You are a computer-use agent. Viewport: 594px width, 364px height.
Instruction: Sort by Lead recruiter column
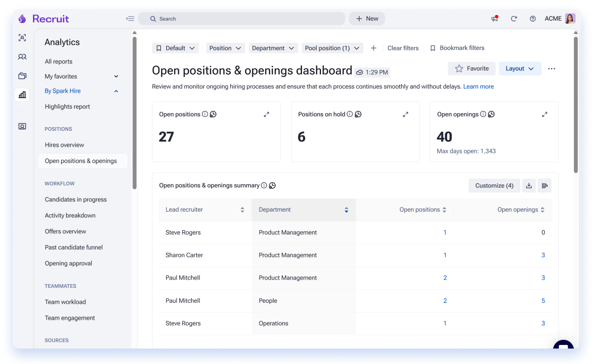(x=243, y=210)
